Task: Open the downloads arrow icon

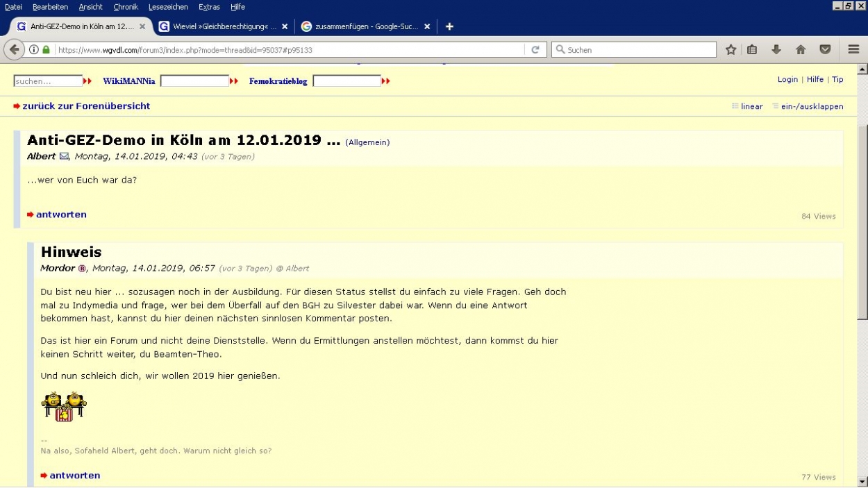Action: pos(776,50)
